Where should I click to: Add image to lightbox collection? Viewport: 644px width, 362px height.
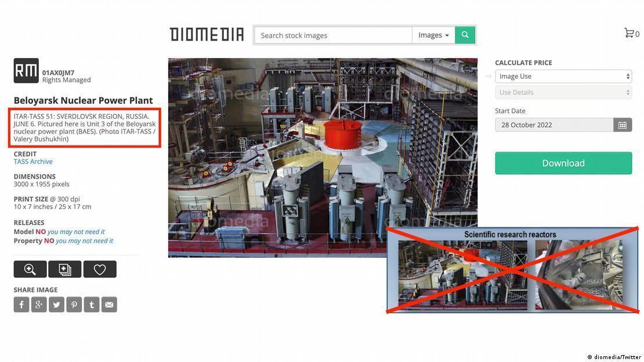[65, 269]
